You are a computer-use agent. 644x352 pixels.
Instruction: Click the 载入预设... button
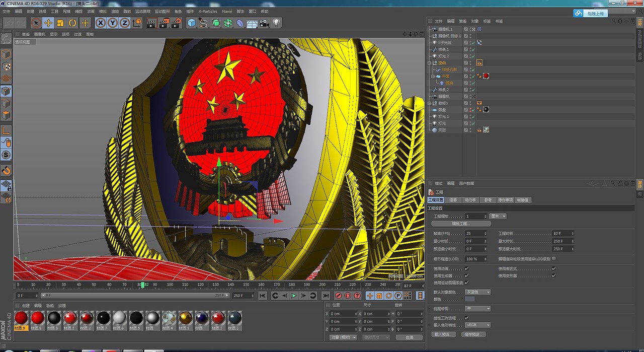pos(444,334)
